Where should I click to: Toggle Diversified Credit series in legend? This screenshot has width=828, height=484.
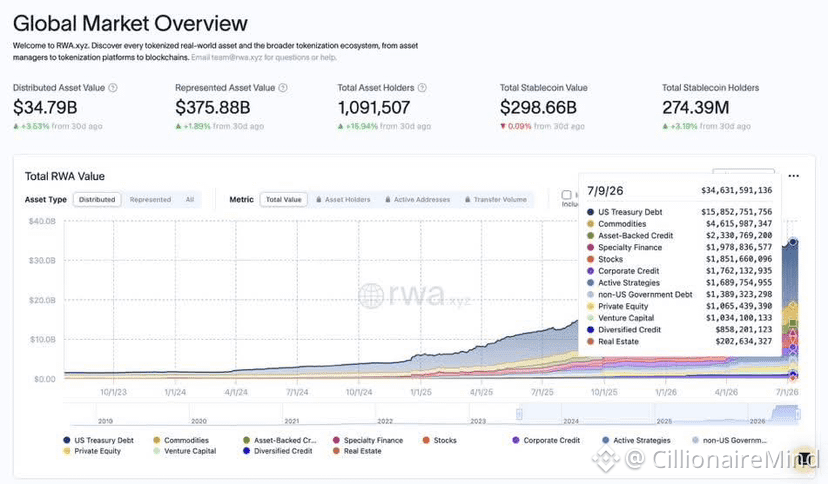tap(277, 451)
